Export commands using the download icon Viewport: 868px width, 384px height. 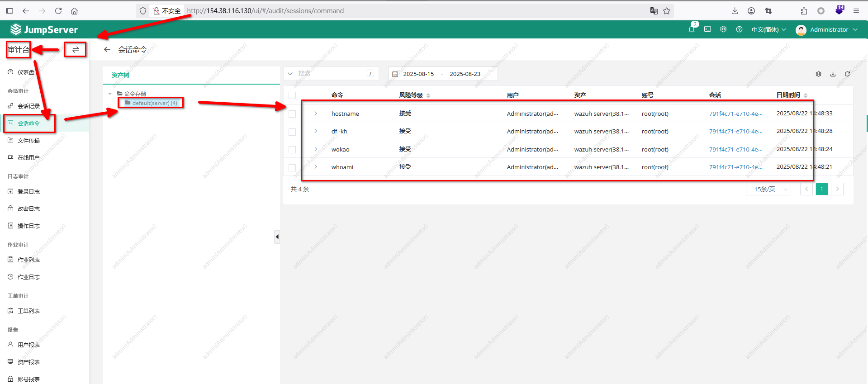tap(833, 74)
